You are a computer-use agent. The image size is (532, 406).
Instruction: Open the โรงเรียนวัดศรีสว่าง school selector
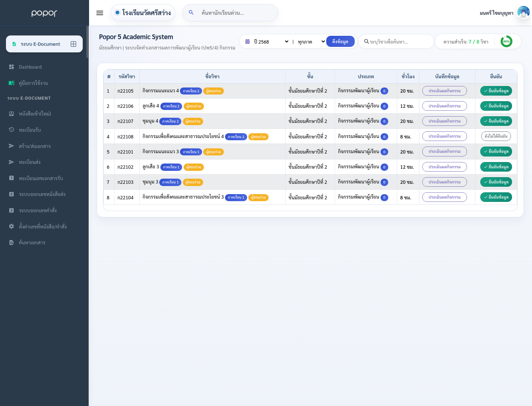point(143,13)
